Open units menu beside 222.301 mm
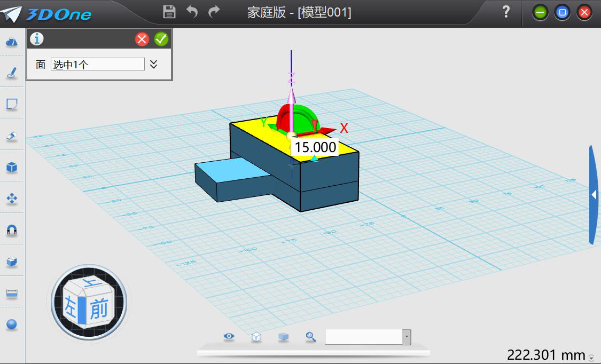This screenshot has height=364, width=601. (x=591, y=358)
